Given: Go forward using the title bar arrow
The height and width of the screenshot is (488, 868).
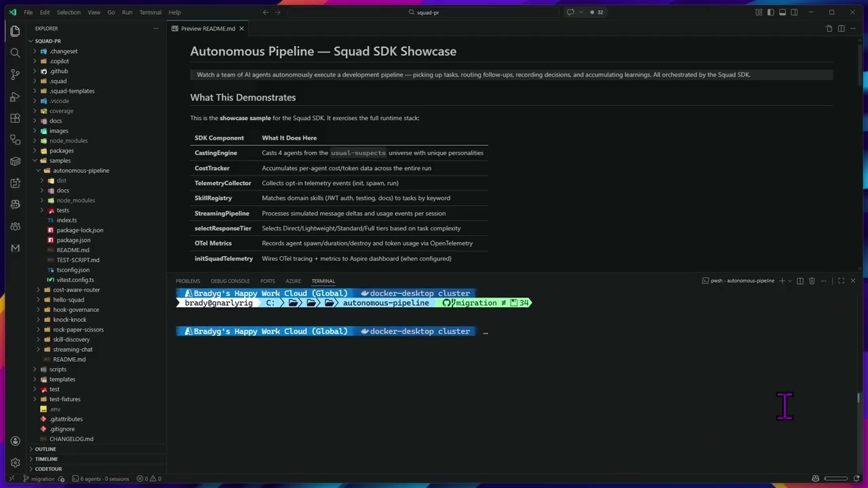Looking at the screenshot, I should coord(277,12).
